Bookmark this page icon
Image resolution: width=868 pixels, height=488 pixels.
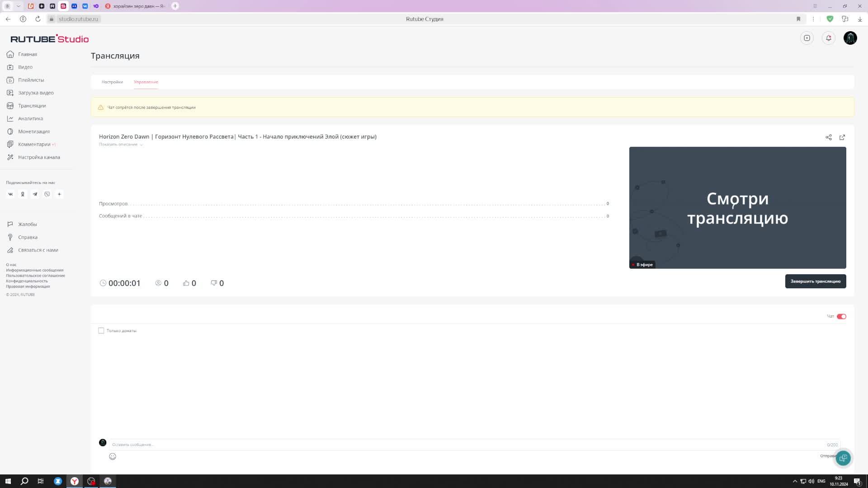click(798, 19)
